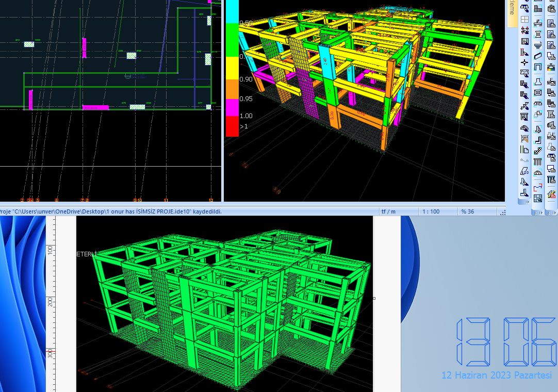Click the project saved status message
Image resolution: width=558 pixels, height=392 pixels.
(110, 211)
